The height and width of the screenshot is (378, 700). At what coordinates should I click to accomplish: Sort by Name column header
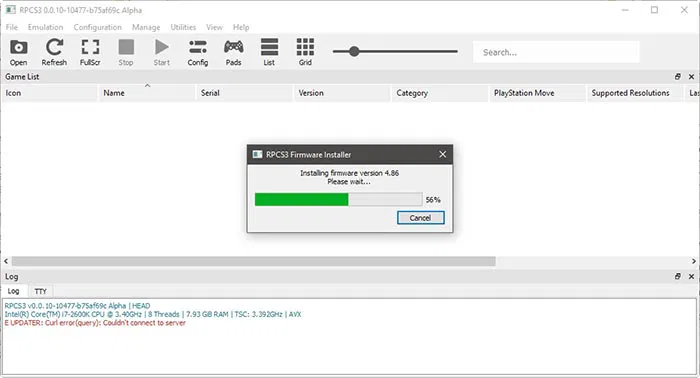(x=147, y=93)
